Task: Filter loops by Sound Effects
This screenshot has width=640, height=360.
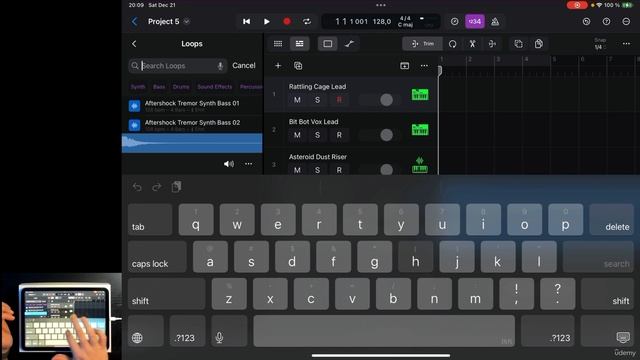Action: pyautogui.click(x=215, y=87)
